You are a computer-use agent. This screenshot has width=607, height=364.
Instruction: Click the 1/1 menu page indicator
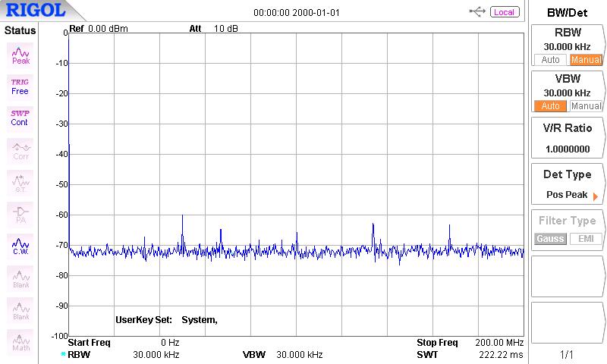click(x=568, y=354)
